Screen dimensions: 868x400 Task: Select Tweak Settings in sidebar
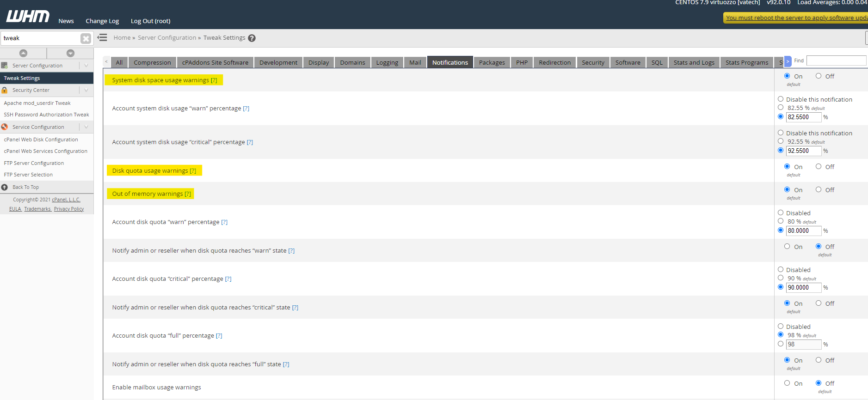click(47, 78)
